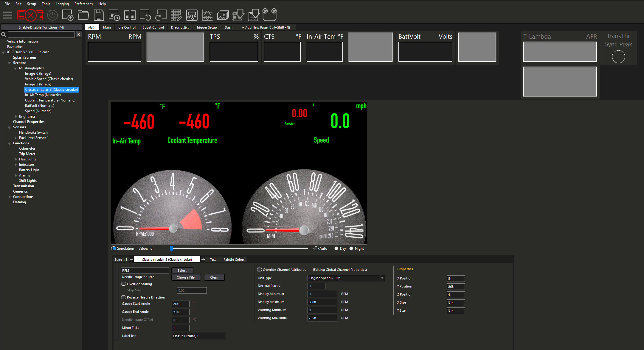Open the channel table editor icon in the toolbar

[176, 15]
